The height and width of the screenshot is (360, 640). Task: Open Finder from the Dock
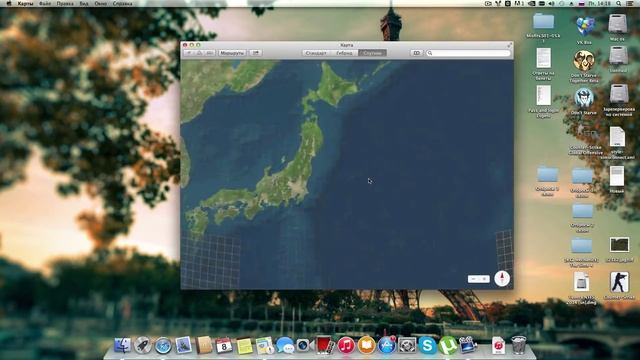coord(122,345)
